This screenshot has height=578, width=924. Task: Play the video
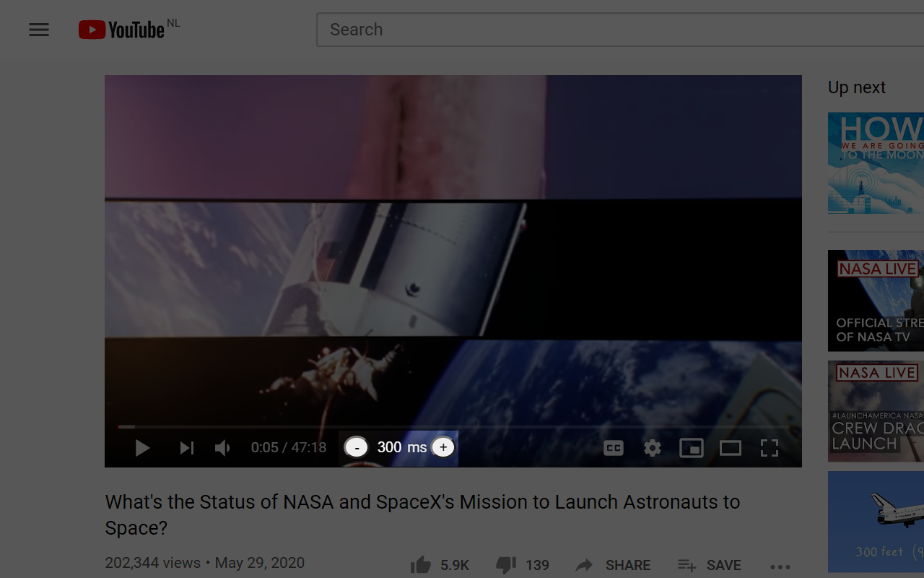point(142,448)
